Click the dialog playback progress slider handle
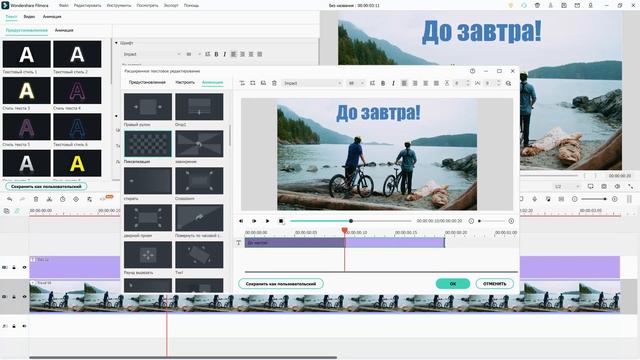Screen dimensions: 640x360 pos(351,221)
